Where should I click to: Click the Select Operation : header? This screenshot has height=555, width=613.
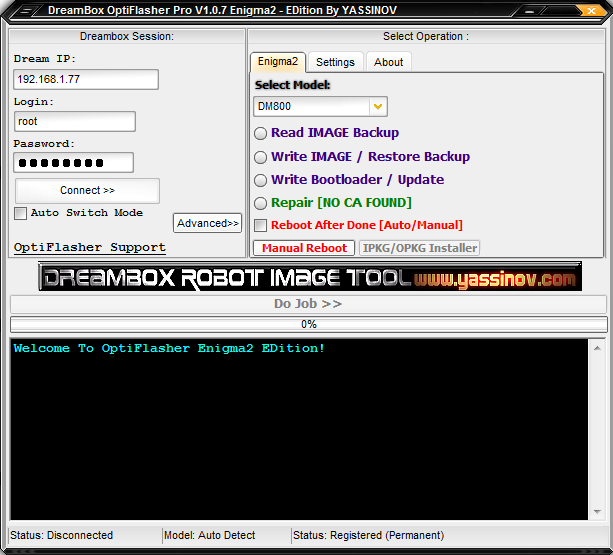426,36
